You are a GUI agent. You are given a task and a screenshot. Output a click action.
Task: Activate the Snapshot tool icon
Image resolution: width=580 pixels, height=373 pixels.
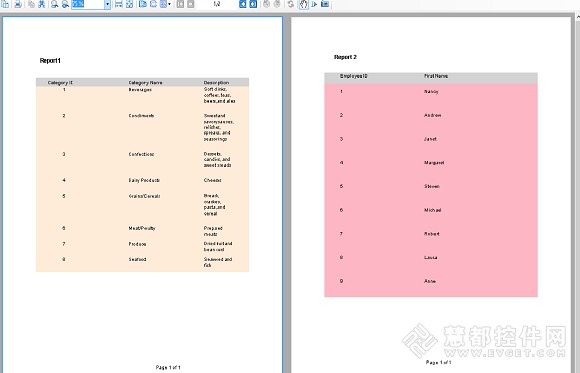325,4
